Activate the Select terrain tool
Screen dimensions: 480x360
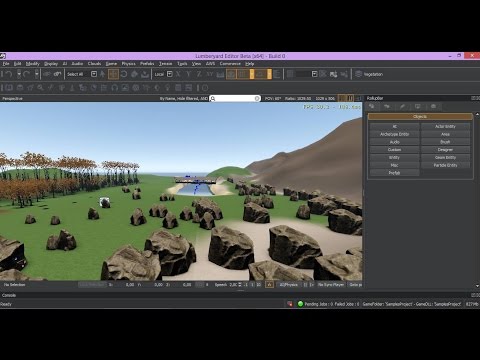145,74
